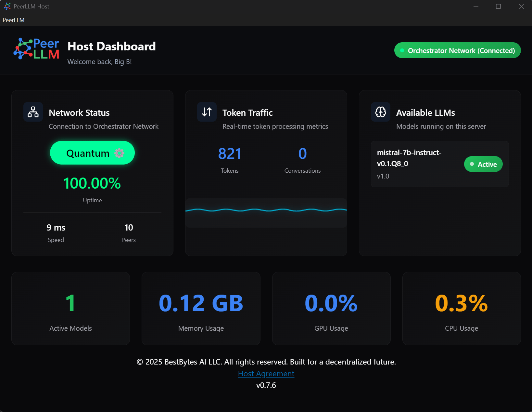Click the PeerLLM logo in header

click(x=36, y=49)
